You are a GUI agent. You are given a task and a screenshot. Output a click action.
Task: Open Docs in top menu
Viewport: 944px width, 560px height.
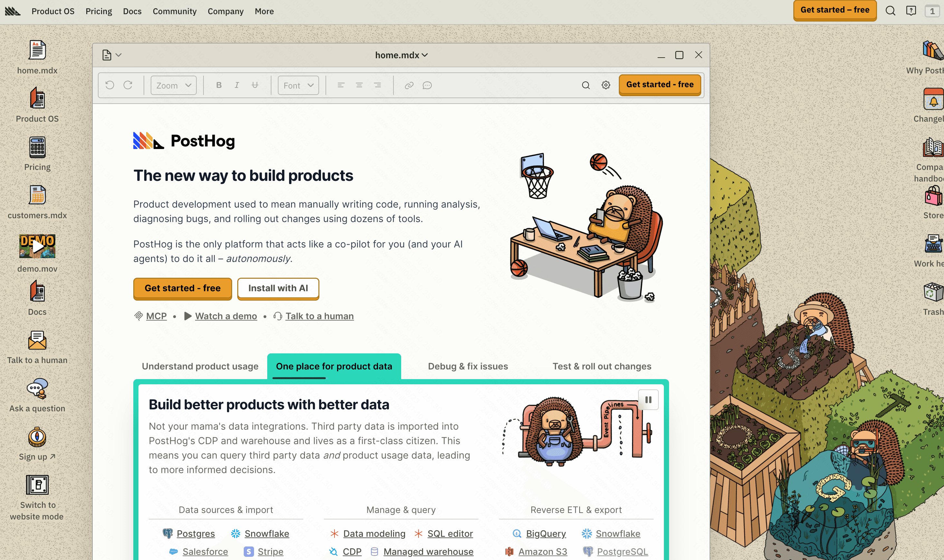tap(132, 11)
